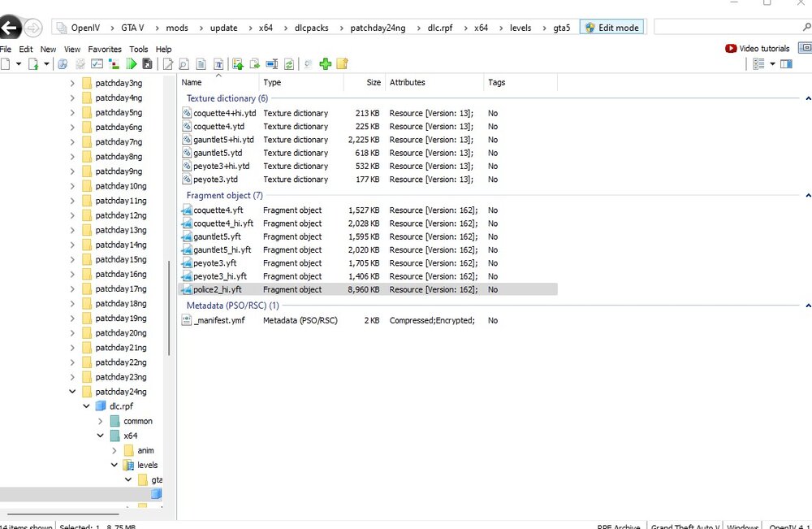
Task: Sort by Type column header
Action: coord(301,82)
